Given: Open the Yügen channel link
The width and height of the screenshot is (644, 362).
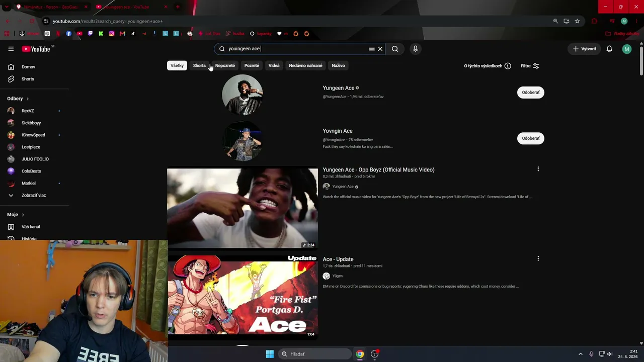Looking at the screenshot, I should [337, 276].
